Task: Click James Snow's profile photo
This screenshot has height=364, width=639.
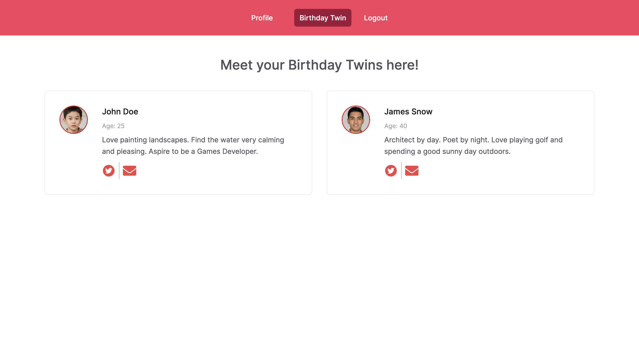Action: (x=356, y=119)
